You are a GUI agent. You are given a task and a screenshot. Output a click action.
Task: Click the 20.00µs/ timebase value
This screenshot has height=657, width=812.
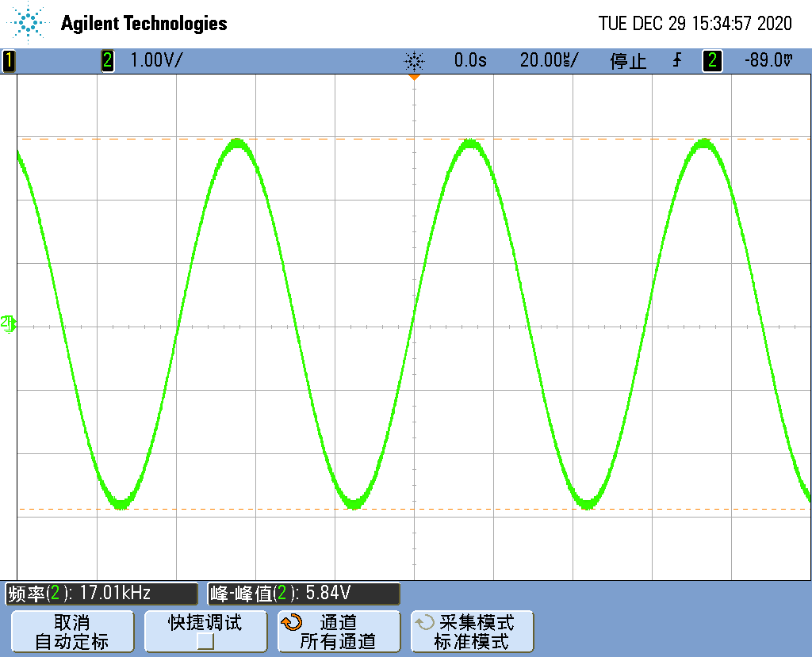549,60
